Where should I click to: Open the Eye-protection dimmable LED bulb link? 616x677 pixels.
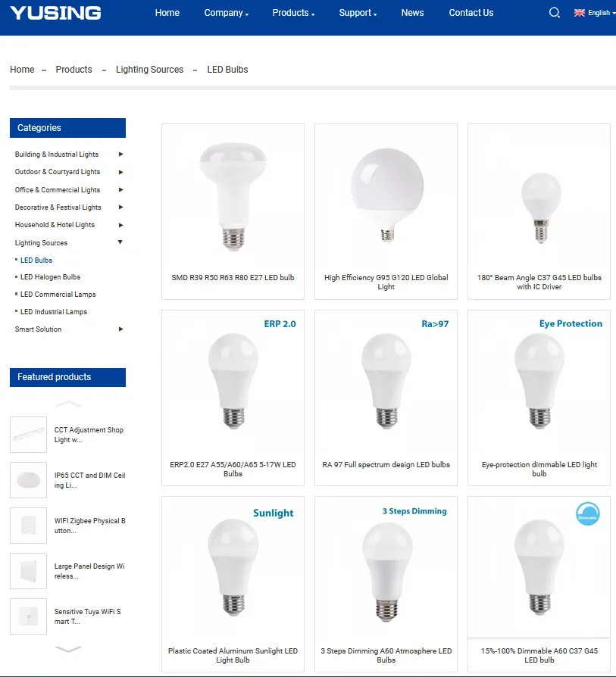(x=539, y=469)
